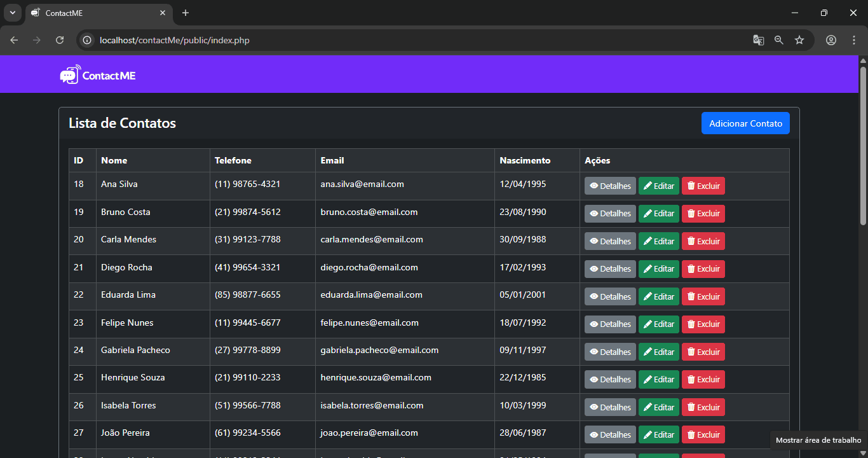
Task: Click the Lista de Contatos heading
Action: pyautogui.click(x=122, y=123)
